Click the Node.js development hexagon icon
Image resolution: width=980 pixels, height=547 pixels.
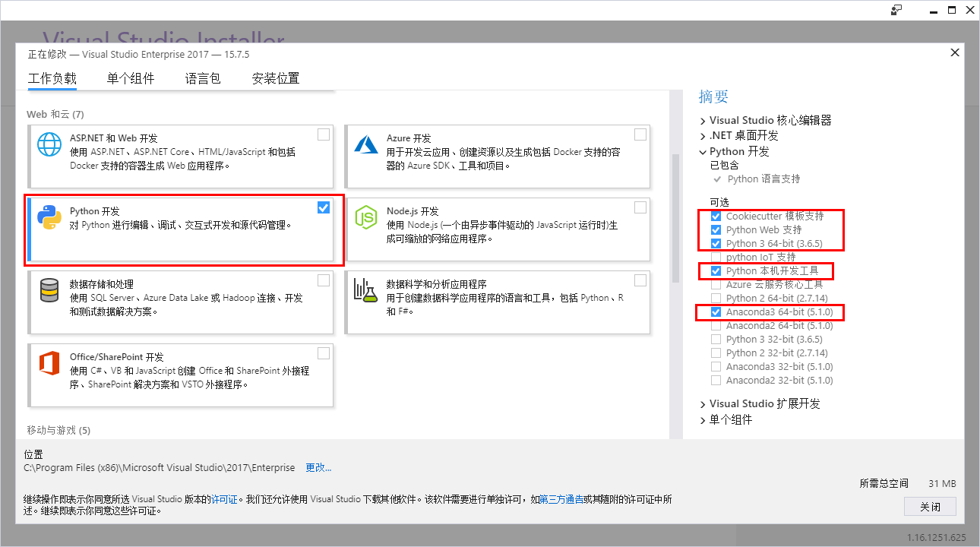tap(366, 217)
